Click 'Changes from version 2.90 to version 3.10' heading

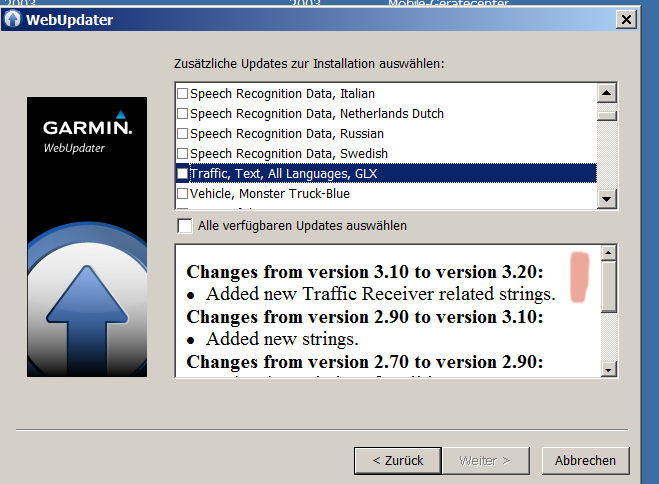click(x=365, y=317)
